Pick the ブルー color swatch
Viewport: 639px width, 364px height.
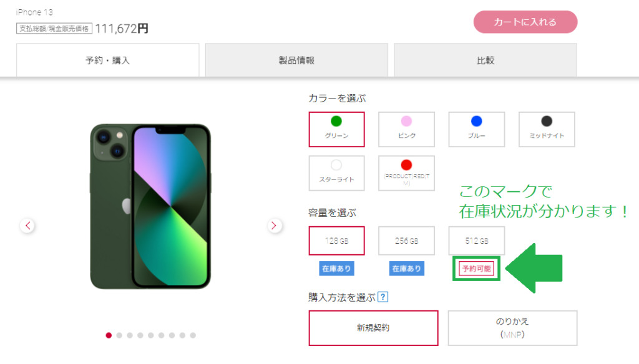pyautogui.click(x=476, y=129)
